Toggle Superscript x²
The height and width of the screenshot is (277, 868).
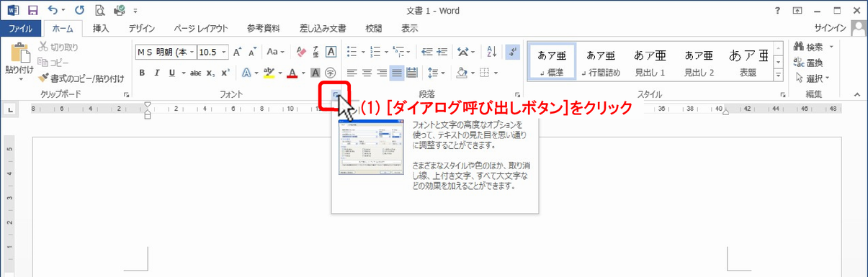[225, 73]
